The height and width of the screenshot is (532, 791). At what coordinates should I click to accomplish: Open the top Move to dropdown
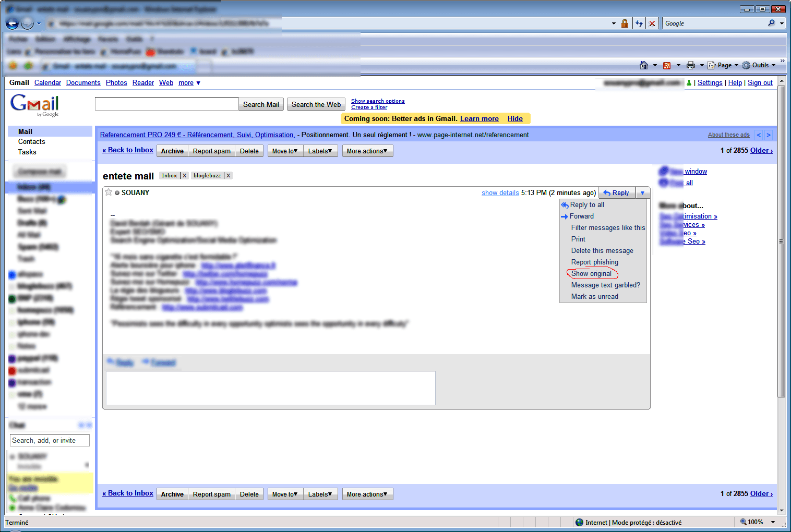[285, 151]
